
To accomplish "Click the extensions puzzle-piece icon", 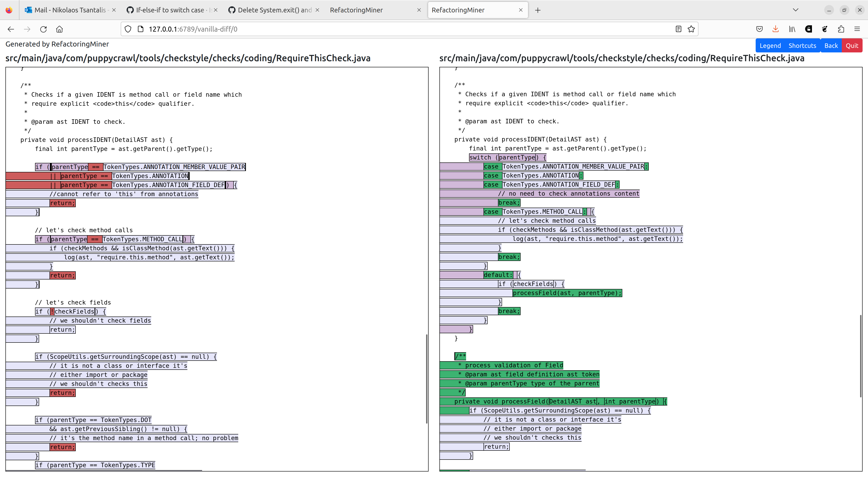I will (841, 29).
